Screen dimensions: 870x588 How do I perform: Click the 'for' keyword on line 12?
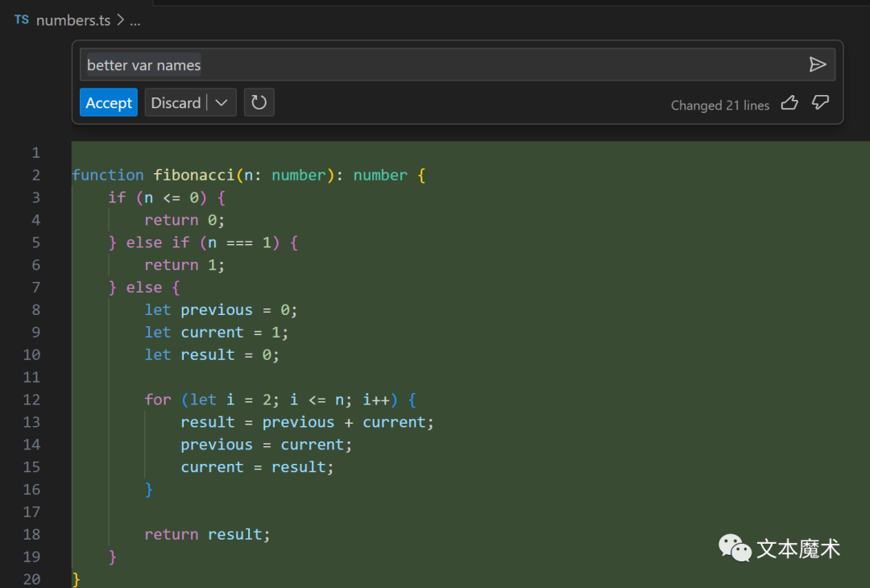point(158,400)
